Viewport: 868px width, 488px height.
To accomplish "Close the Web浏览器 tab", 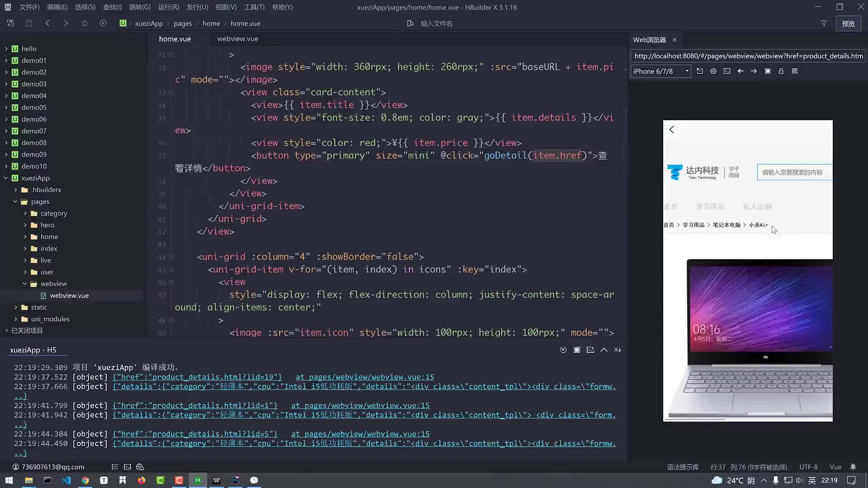I will (x=675, y=40).
